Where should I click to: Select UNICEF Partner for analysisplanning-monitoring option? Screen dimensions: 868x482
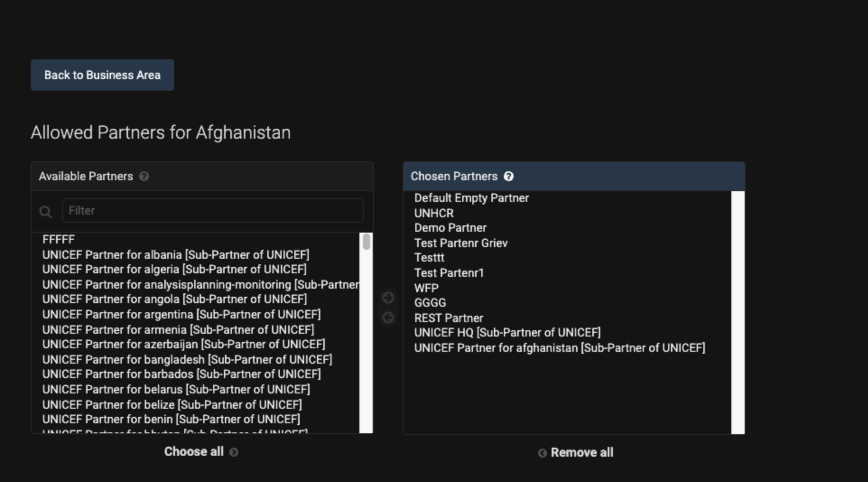200,285
